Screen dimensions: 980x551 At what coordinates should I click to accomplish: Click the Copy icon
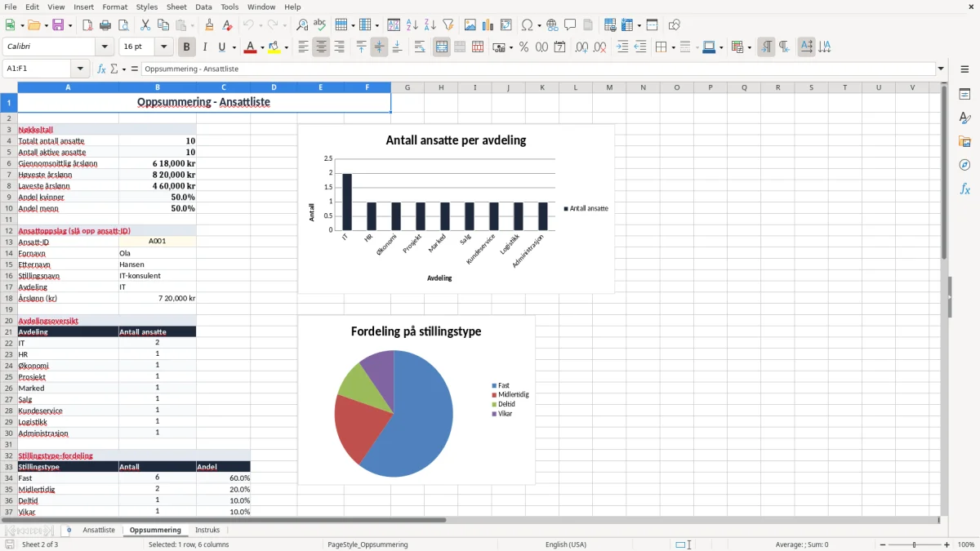163,25
